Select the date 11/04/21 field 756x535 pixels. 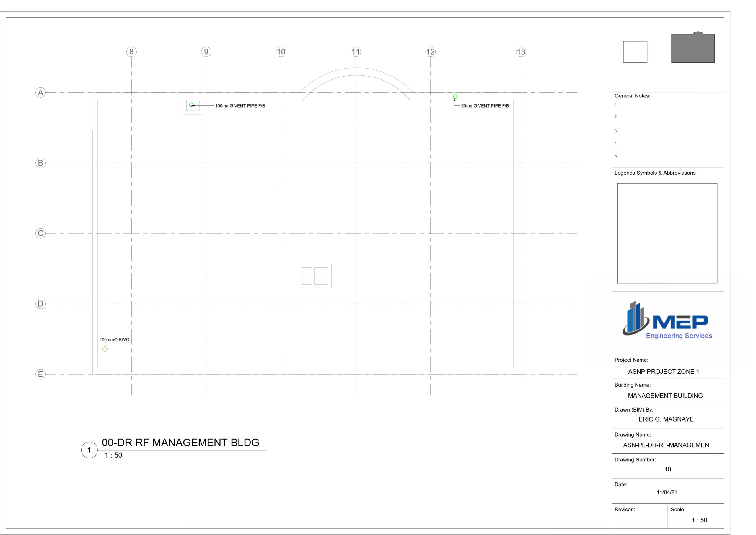pos(667,492)
